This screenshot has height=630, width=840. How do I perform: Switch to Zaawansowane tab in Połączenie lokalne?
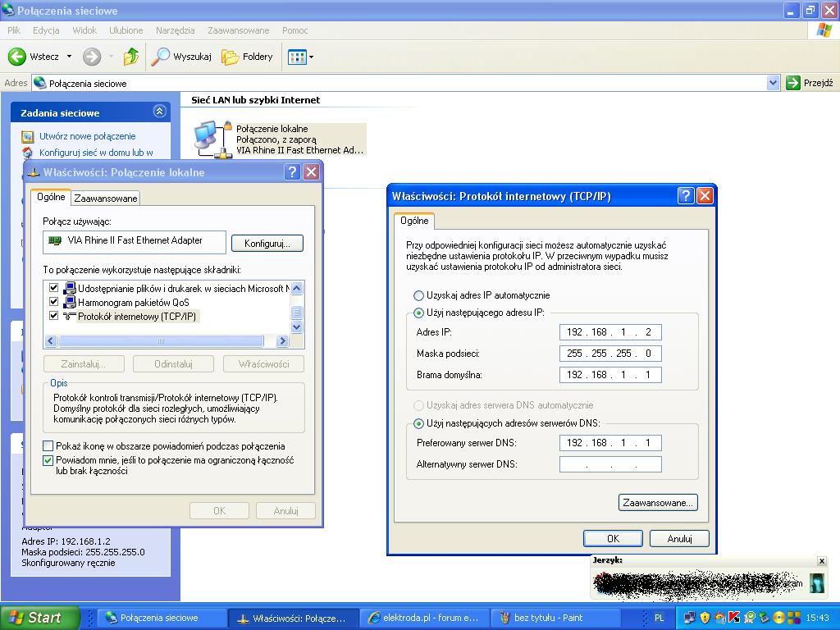click(x=106, y=199)
